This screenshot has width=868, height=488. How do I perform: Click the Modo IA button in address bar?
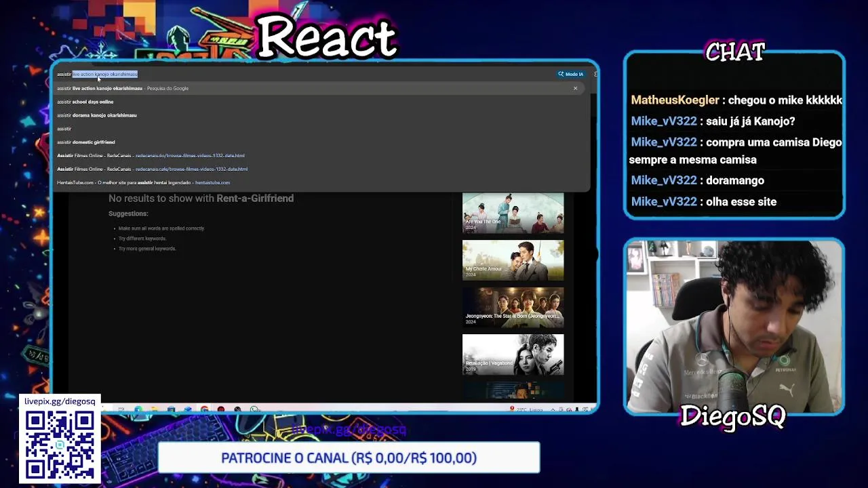coord(571,74)
